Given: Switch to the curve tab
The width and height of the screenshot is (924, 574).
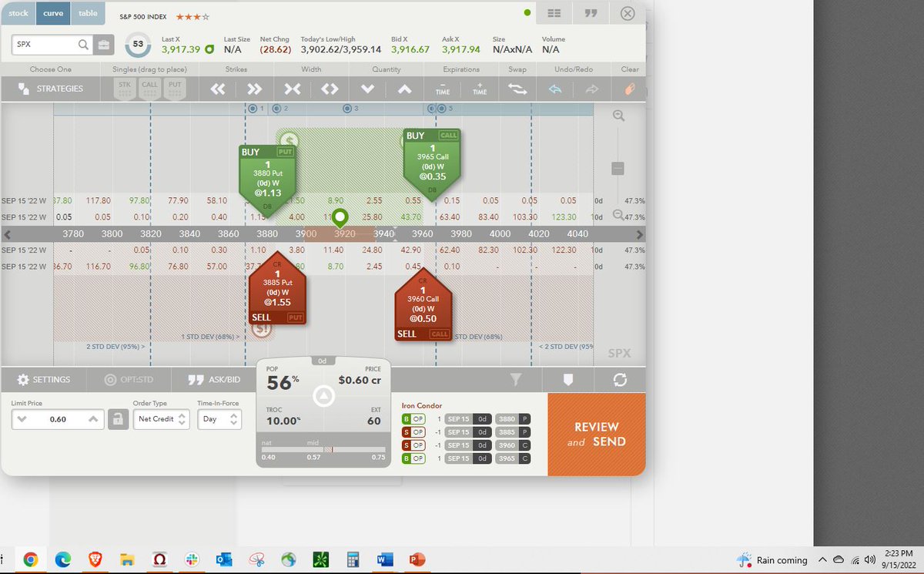Looking at the screenshot, I should click(x=53, y=13).
